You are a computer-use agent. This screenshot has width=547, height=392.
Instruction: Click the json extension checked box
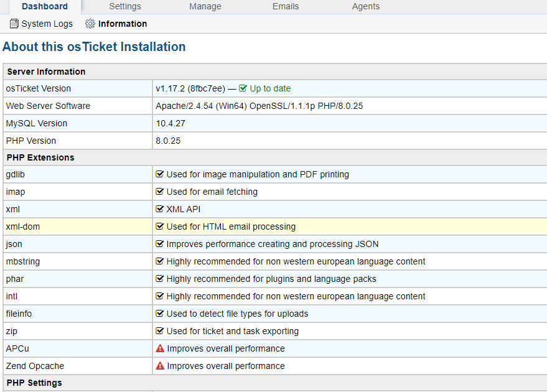tap(160, 244)
